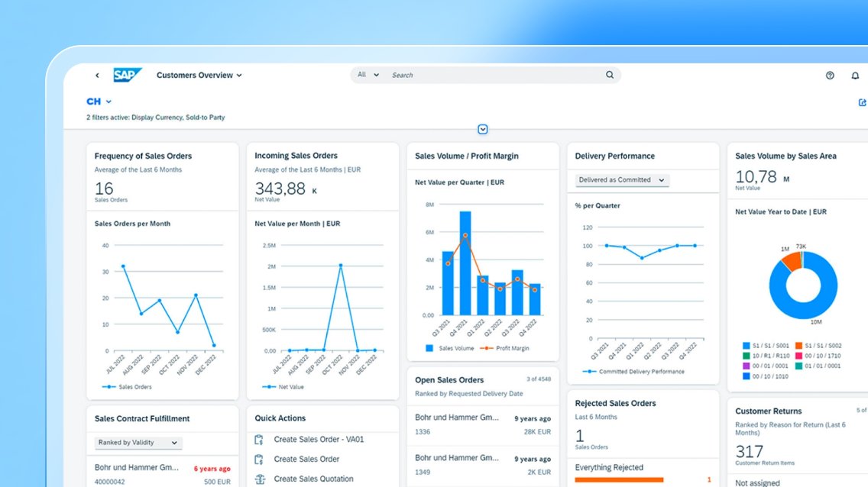
Task: Click the Everything Rejected orange bar
Action: coord(619,480)
